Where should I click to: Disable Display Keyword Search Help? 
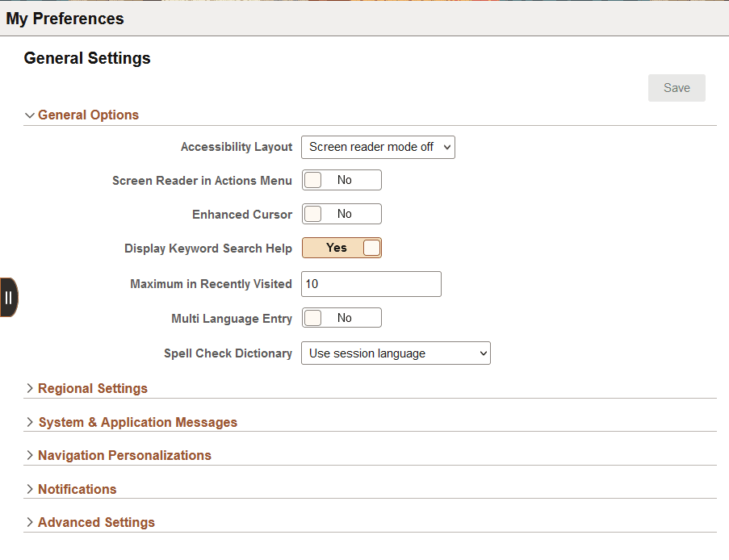pos(341,248)
